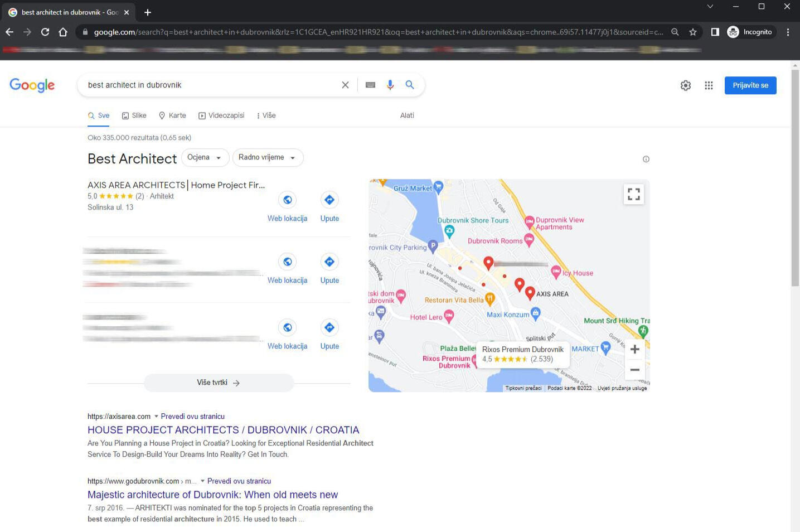Zoom in on the map with plus button
The image size is (800, 532).
point(634,349)
